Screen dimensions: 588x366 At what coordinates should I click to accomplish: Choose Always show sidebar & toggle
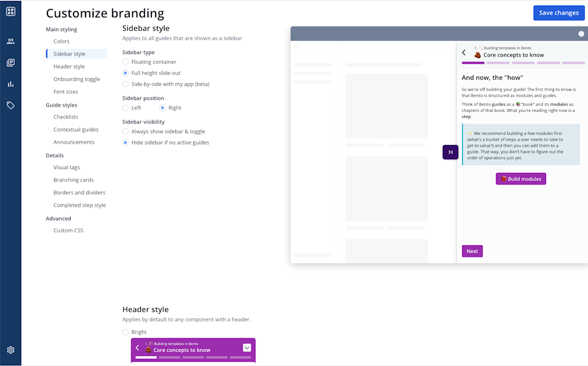click(125, 132)
